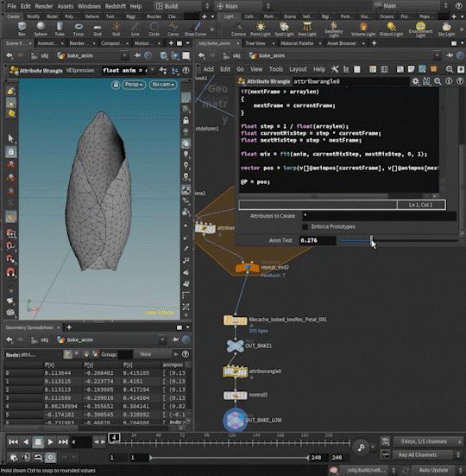466x476 pixels.
Task: Click the timeline frame range slider bar
Action: 230,458
